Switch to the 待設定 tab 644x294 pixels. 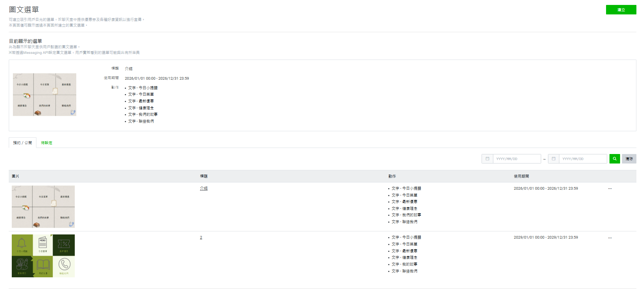(x=47, y=143)
